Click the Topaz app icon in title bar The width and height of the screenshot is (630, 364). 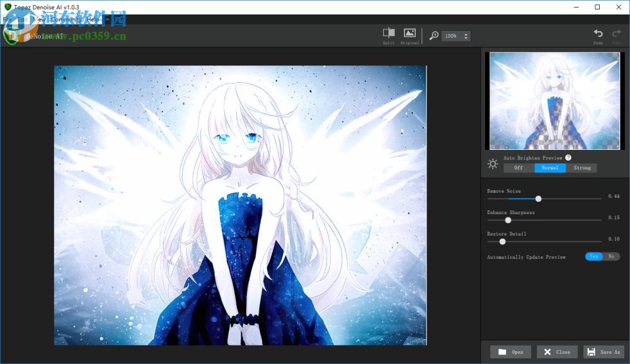click(x=8, y=7)
